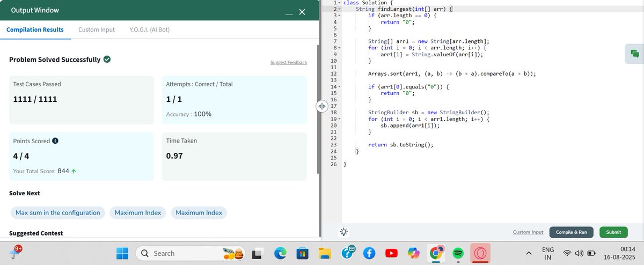Collapse fold arrow at line 14

(340, 87)
